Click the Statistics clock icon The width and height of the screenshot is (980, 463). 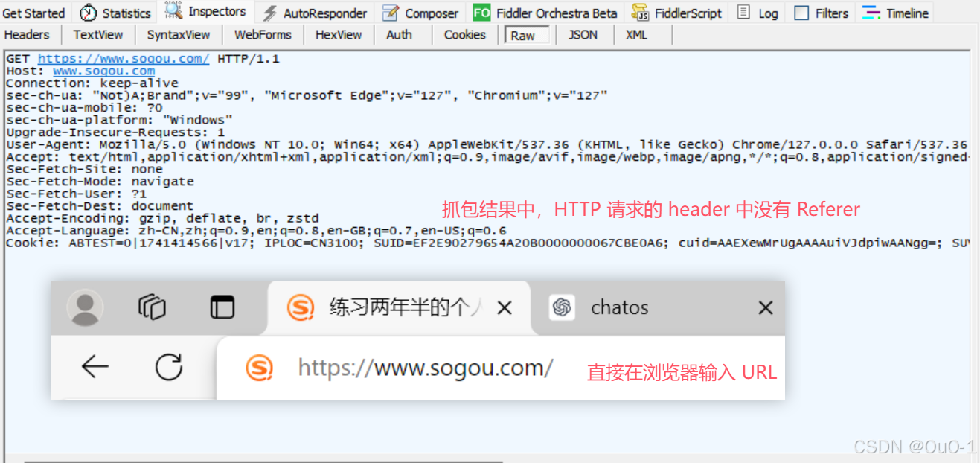[x=88, y=13]
